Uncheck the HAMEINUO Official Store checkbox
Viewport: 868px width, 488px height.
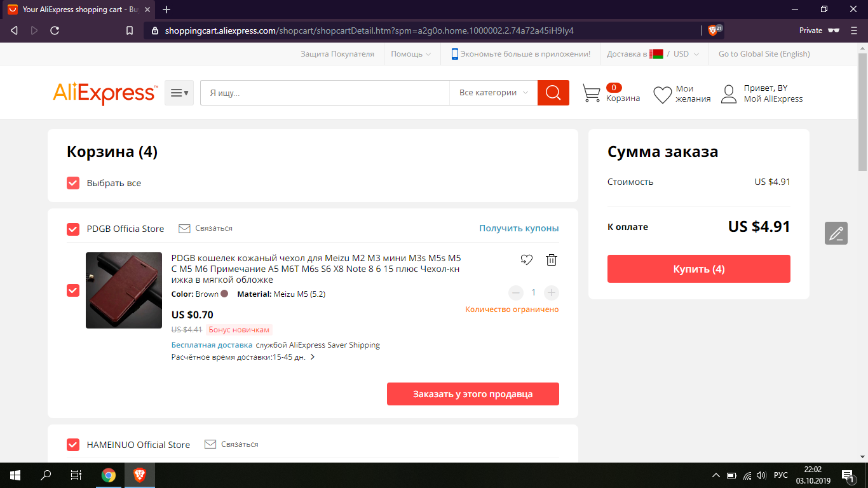click(x=73, y=445)
